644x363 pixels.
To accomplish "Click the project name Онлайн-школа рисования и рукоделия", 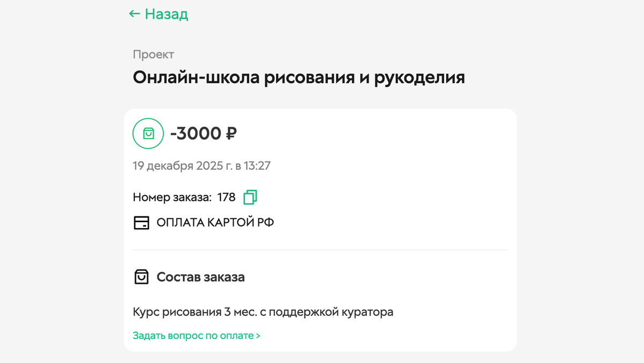I will point(300,77).
